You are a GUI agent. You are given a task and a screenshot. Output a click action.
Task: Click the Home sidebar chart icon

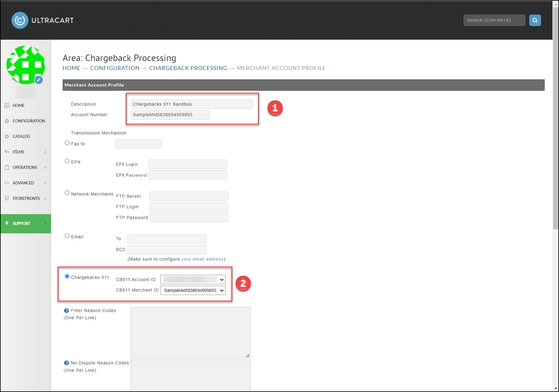7,105
